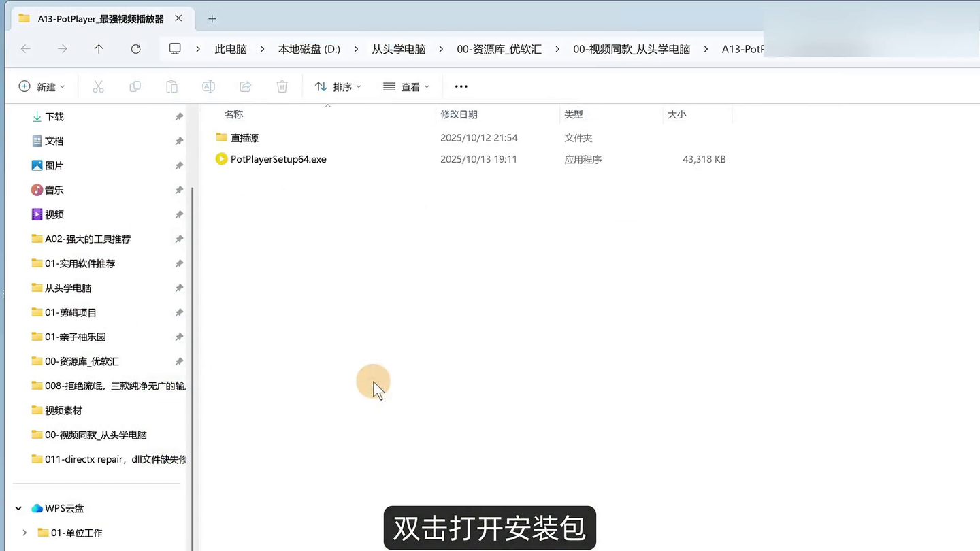The image size is (980, 551).
Task: Go to 00-资源库_优软汇 in breadcrumb
Action: pos(500,49)
